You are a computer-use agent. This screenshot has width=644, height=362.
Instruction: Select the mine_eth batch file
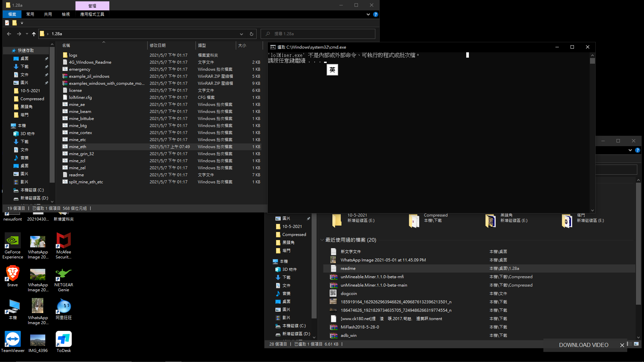[x=161, y=147]
